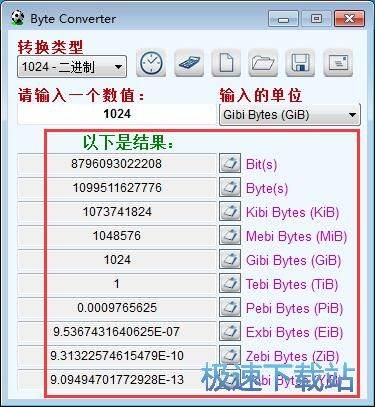The image size is (375, 407).
Task: Open the 1024 - 二进制 conversion type dropdown
Action: [x=72, y=67]
